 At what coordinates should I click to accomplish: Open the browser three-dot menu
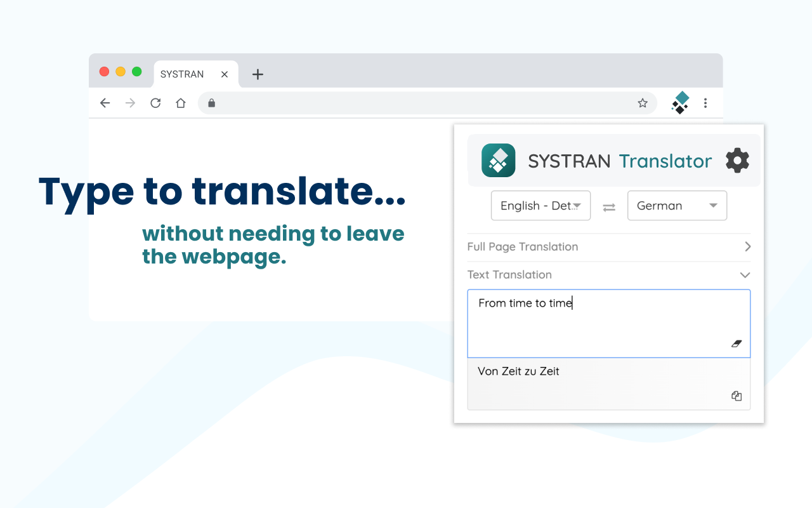click(705, 102)
